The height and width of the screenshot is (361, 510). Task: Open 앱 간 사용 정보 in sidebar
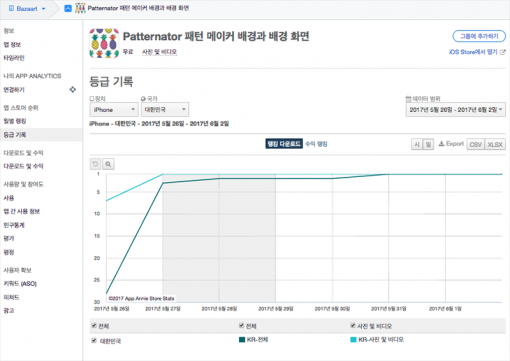tap(22, 211)
